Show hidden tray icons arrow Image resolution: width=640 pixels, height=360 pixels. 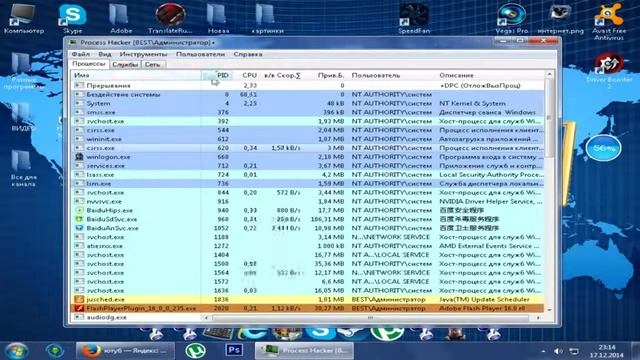tap(543, 351)
